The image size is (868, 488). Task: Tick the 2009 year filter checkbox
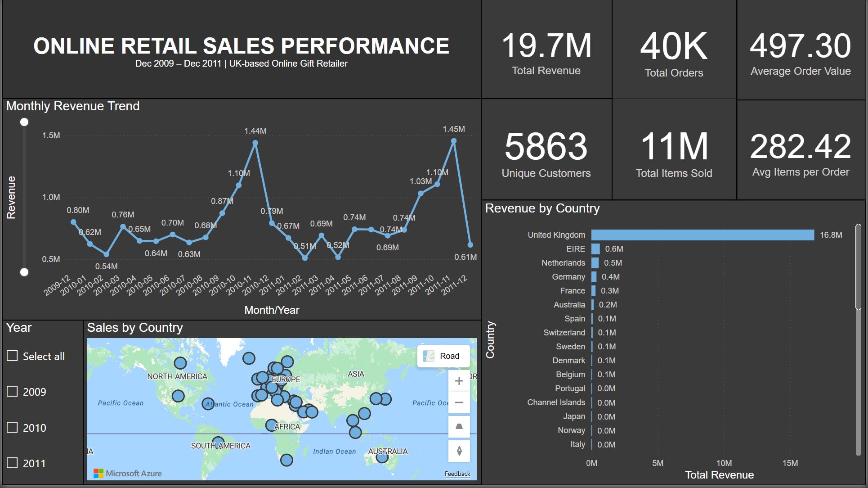pyautogui.click(x=12, y=392)
